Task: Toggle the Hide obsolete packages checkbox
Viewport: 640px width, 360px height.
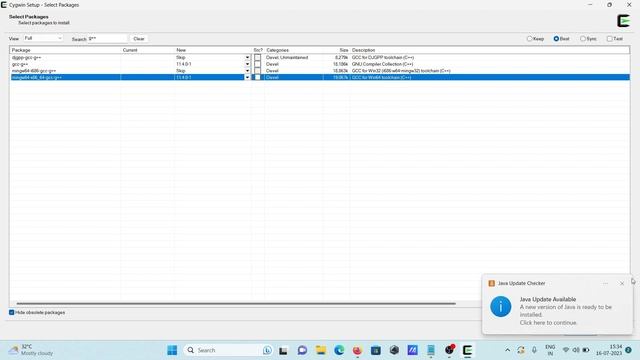Action: click(x=11, y=312)
